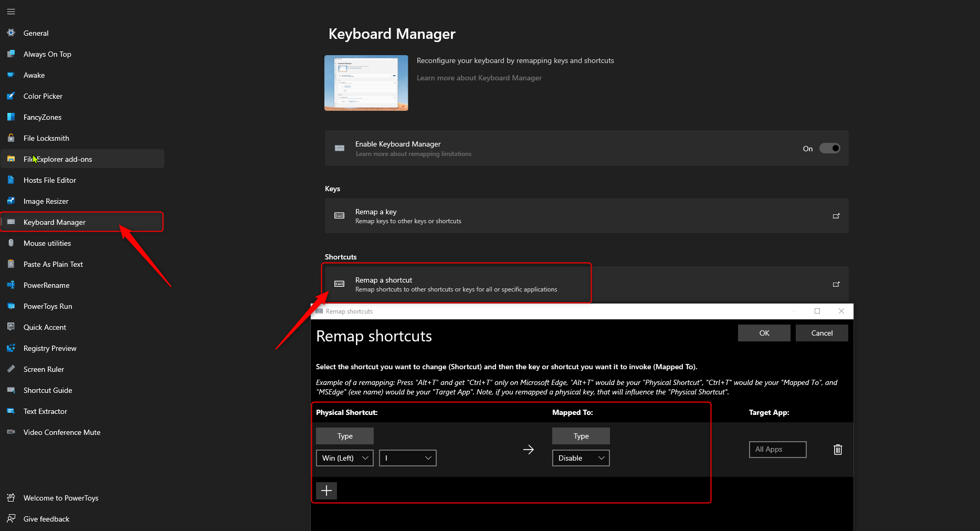Select Keyboard Manager in the sidebar

click(x=82, y=222)
